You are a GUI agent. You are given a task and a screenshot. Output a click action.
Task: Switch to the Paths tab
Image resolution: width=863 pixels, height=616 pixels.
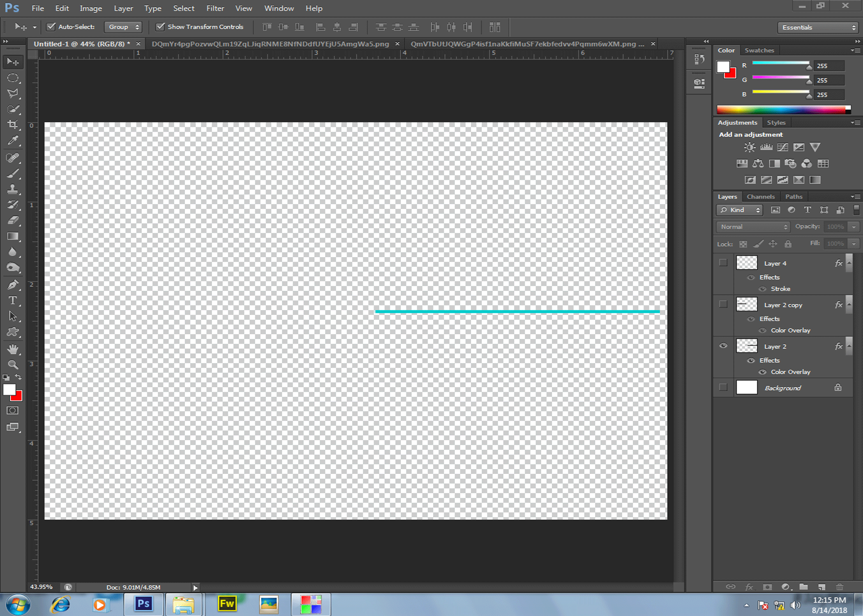point(794,197)
